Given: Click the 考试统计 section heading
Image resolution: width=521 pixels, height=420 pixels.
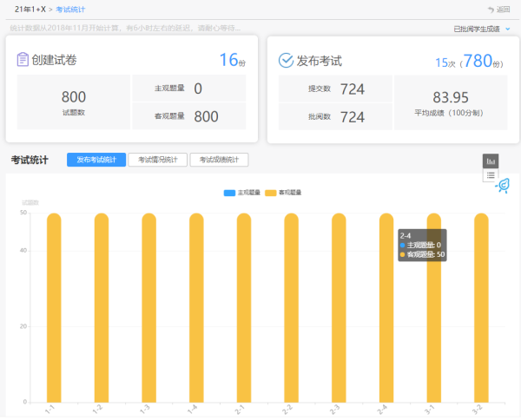Looking at the screenshot, I should [30, 160].
